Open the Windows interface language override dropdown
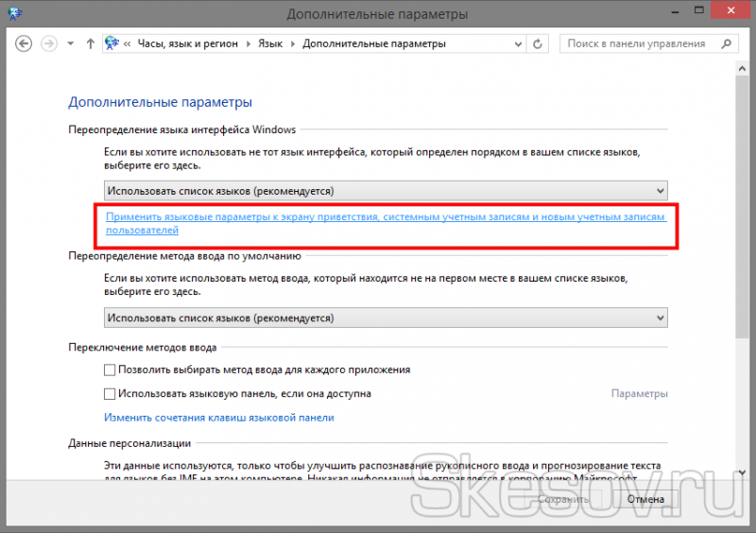Viewport: 756px width, 533px height. [386, 190]
